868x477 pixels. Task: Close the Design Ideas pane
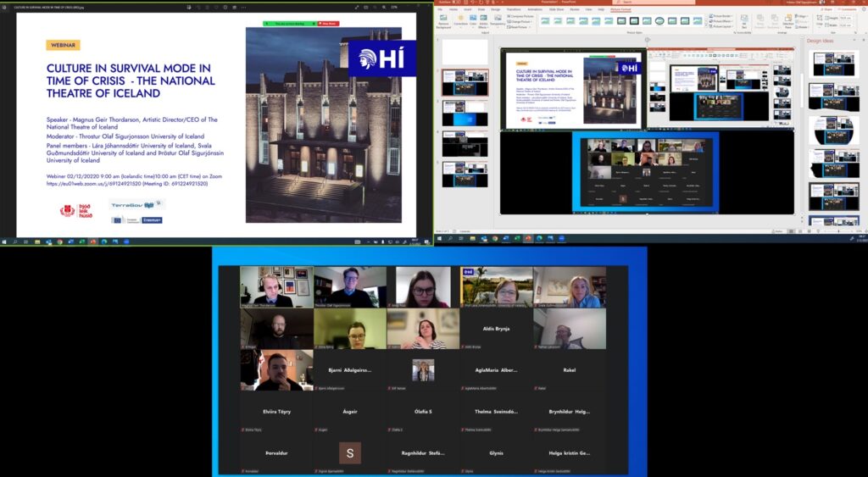[x=864, y=41]
